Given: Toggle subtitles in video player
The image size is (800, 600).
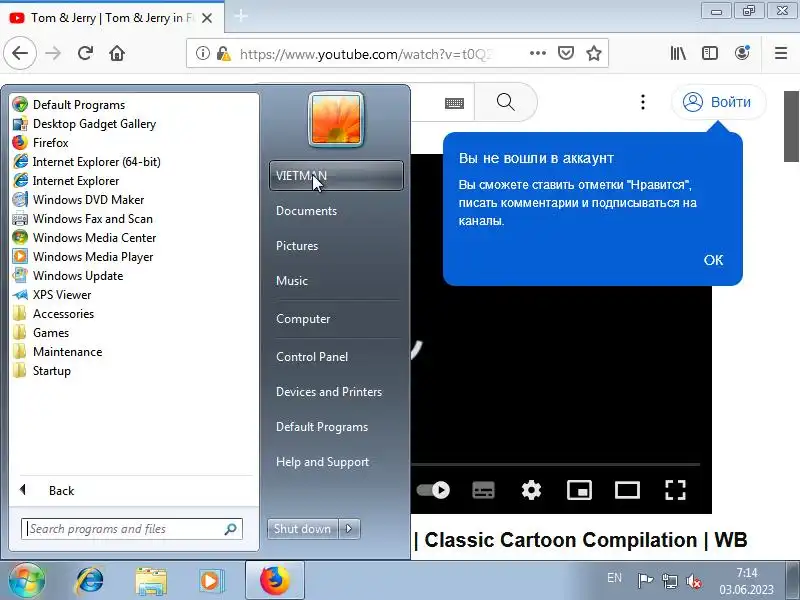Looking at the screenshot, I should (483, 490).
